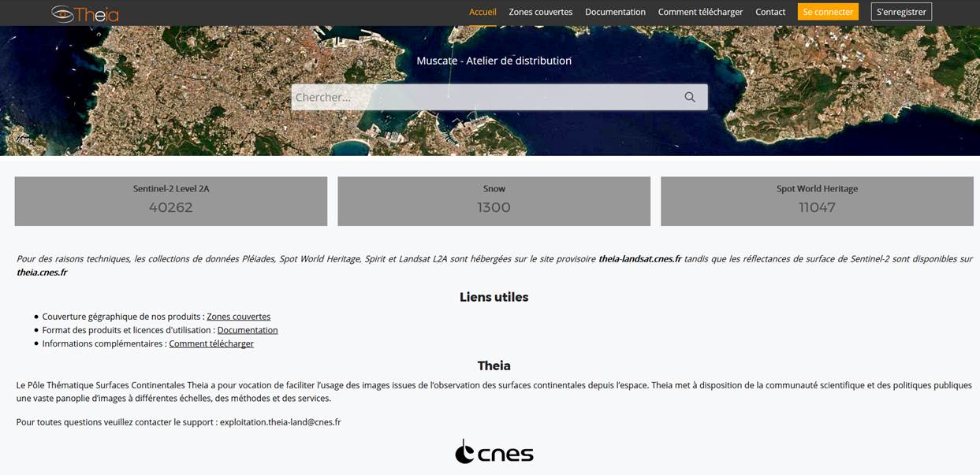Image resolution: width=980 pixels, height=475 pixels.
Task: Click the Liens utiles heading
Action: point(494,297)
